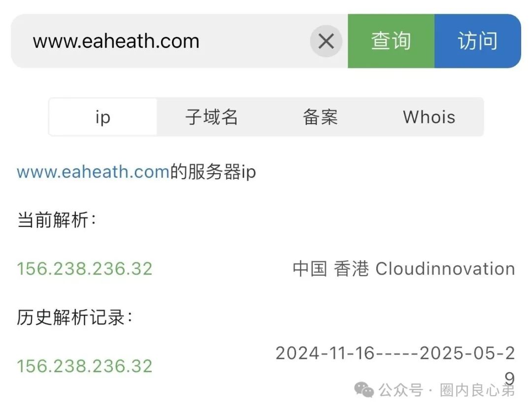Click the 公众号 label beside WeChat logo
The image size is (532, 411).
[400, 390]
